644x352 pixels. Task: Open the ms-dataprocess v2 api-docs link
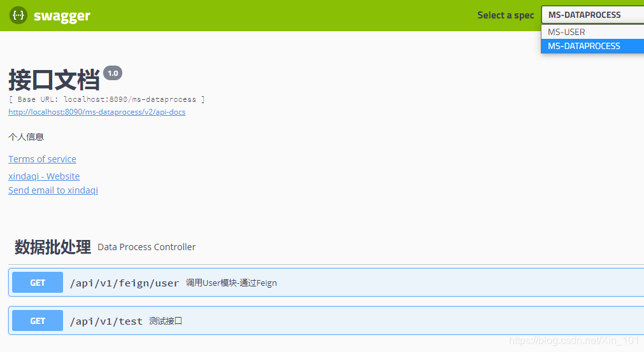click(97, 112)
